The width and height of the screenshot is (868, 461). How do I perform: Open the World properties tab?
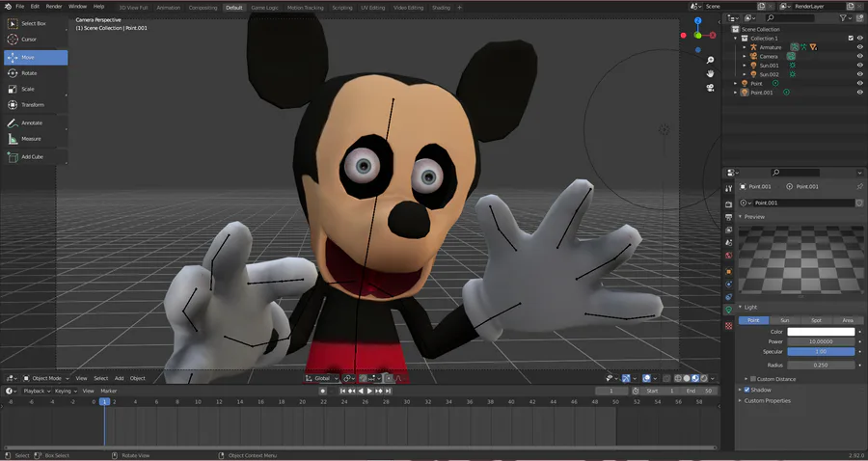728,256
